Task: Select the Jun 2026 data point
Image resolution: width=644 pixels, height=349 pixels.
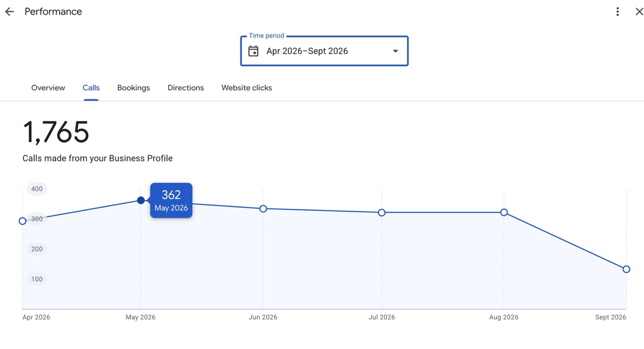Action: (263, 209)
